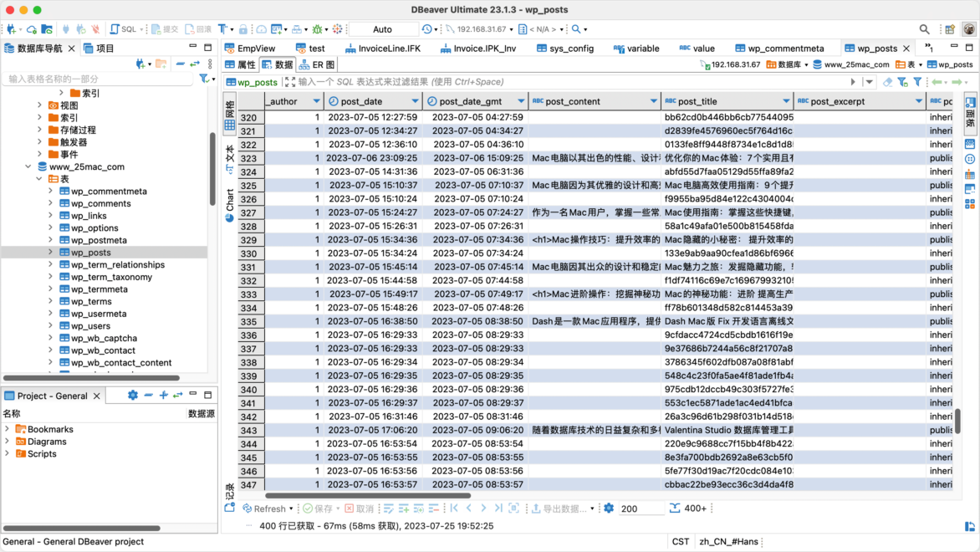Open the transaction log clock icon
Image resolution: width=980 pixels, height=552 pixels.
(427, 28)
